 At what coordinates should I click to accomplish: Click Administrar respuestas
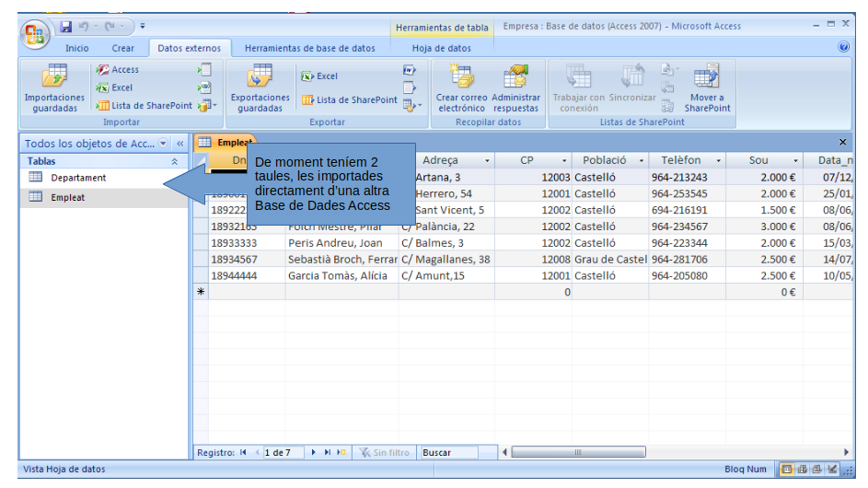coord(515,88)
